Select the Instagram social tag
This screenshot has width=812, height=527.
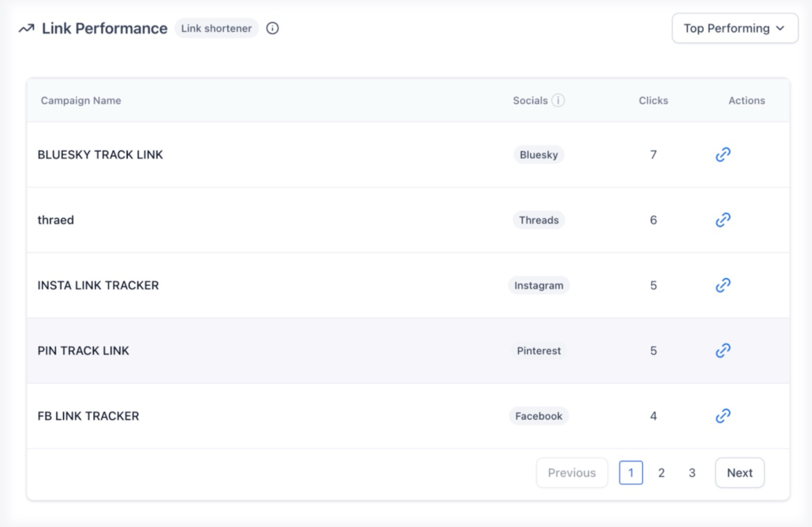click(539, 285)
